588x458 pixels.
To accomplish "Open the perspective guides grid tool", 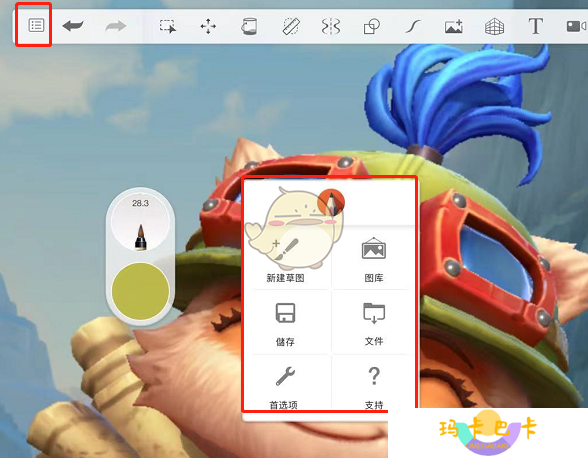I will 494,27.
